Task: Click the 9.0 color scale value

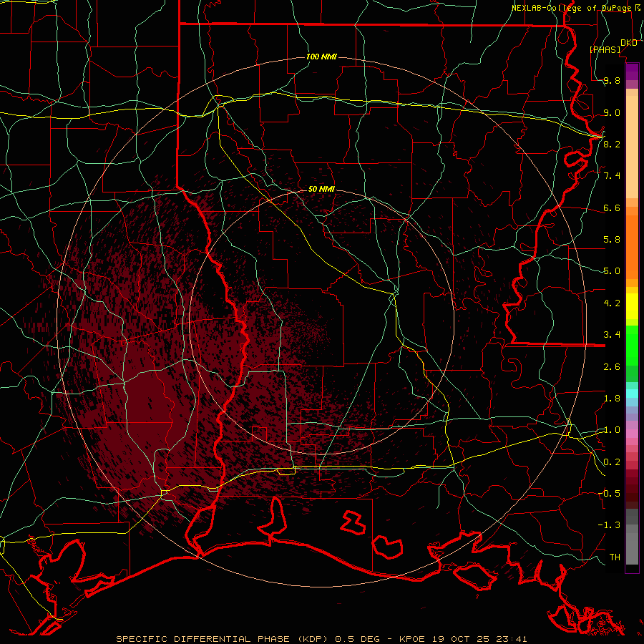Action: point(612,112)
